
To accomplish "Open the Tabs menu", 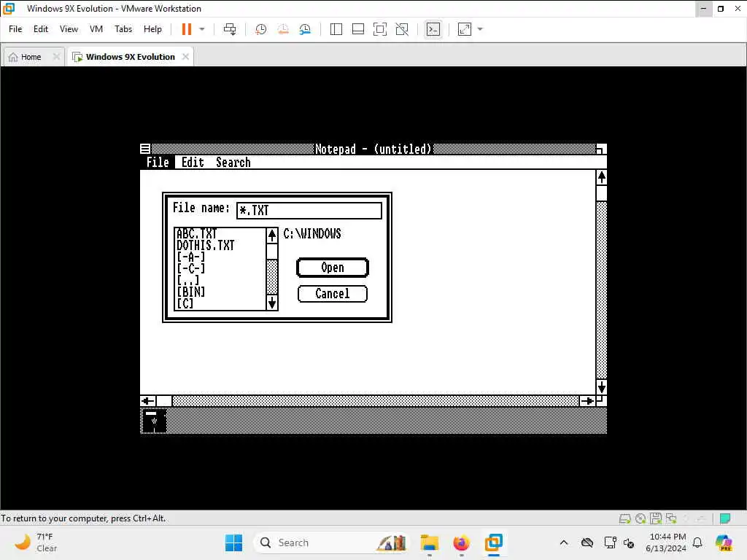I will (x=123, y=29).
